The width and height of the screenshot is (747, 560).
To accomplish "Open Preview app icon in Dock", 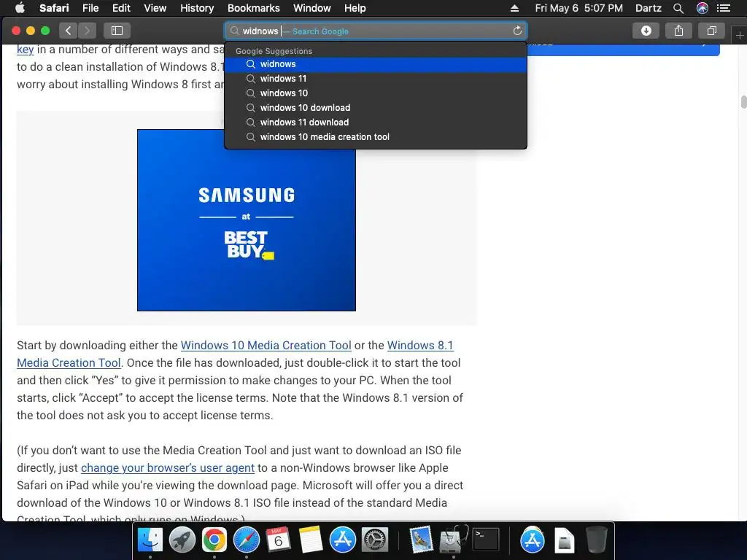I will 421,540.
